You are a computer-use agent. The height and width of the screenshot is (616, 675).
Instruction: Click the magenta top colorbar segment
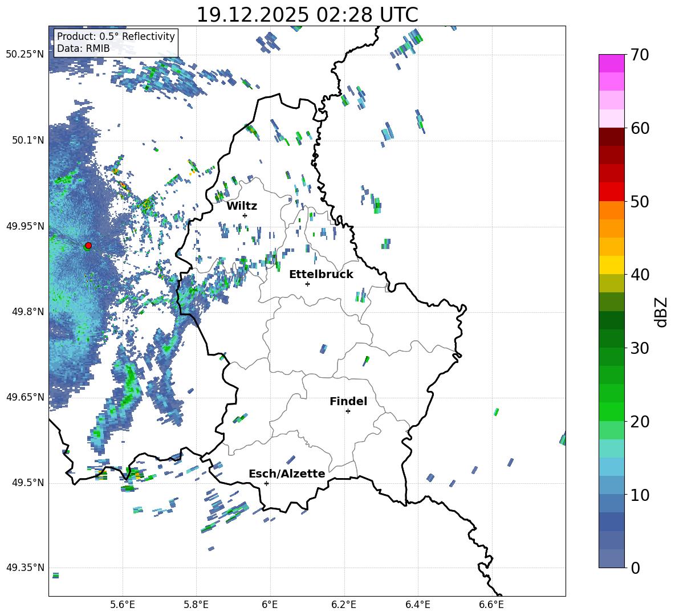612,64
